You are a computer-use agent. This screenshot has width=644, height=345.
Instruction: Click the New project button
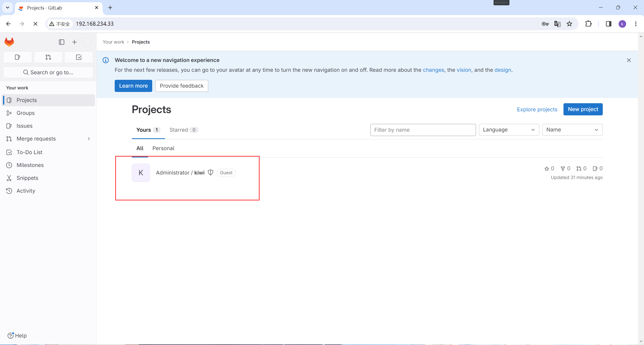(x=583, y=109)
